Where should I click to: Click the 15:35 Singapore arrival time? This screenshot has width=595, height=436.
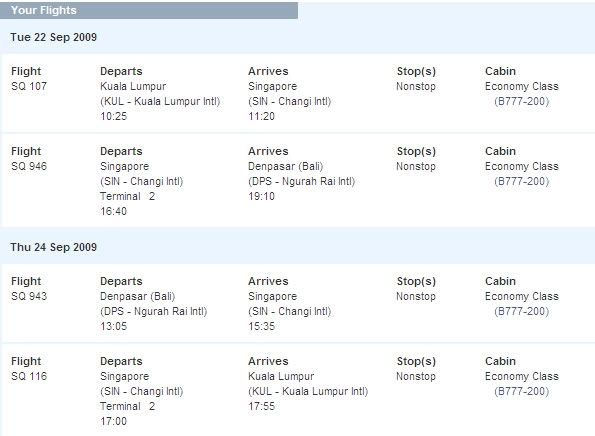pyautogui.click(x=261, y=326)
